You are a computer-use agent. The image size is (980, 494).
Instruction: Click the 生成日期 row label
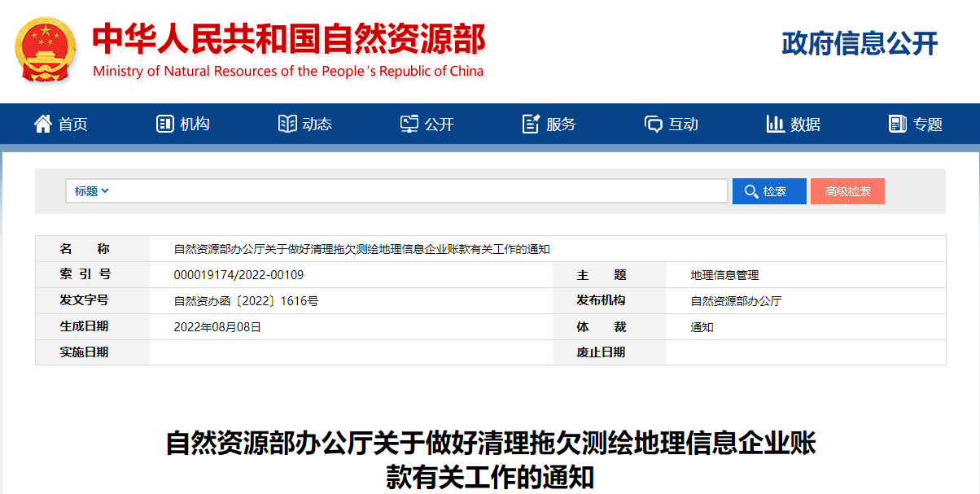(x=84, y=326)
